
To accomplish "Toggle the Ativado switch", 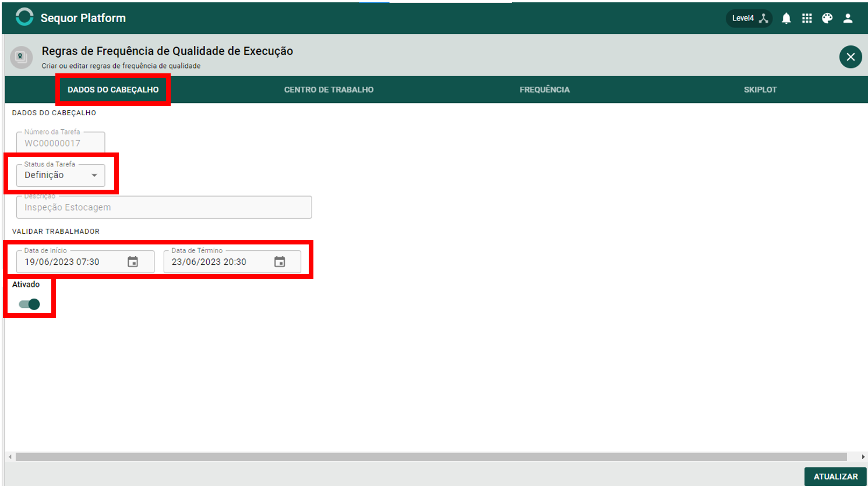I will 29,304.
